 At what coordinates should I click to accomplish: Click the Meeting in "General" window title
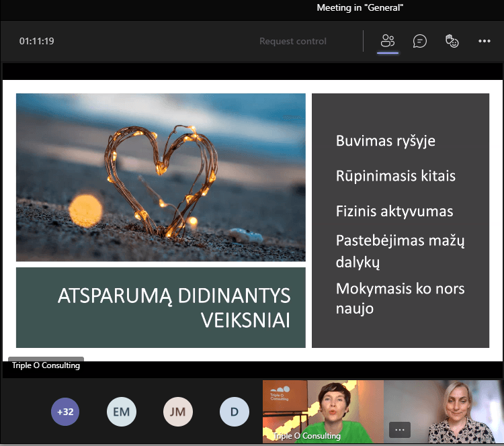[360, 8]
